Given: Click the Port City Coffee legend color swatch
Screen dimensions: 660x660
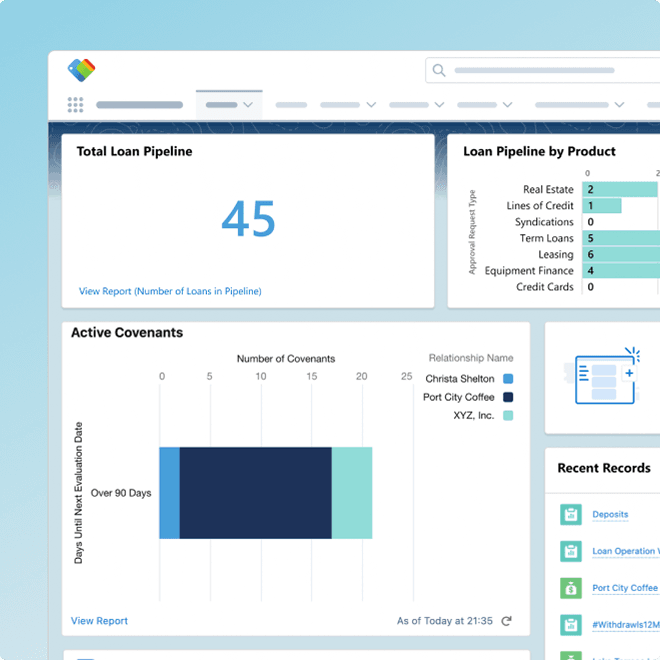Looking at the screenshot, I should coord(508,397).
